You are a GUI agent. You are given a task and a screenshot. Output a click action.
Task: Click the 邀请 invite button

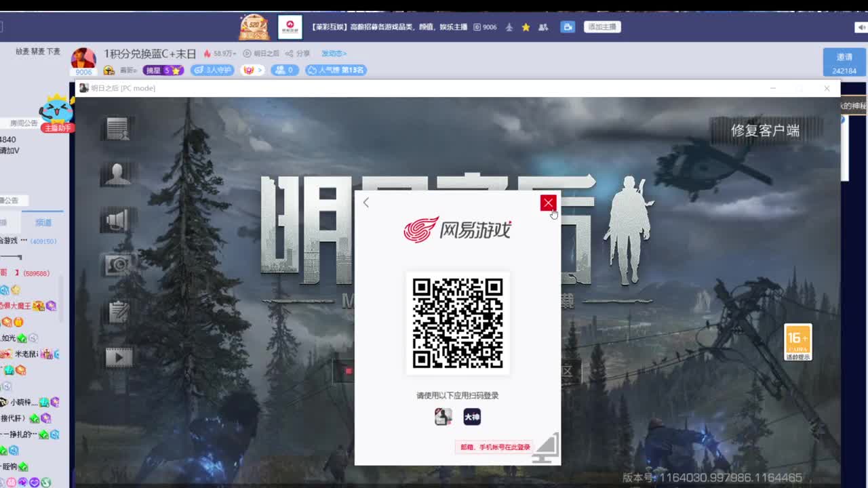coord(844,62)
